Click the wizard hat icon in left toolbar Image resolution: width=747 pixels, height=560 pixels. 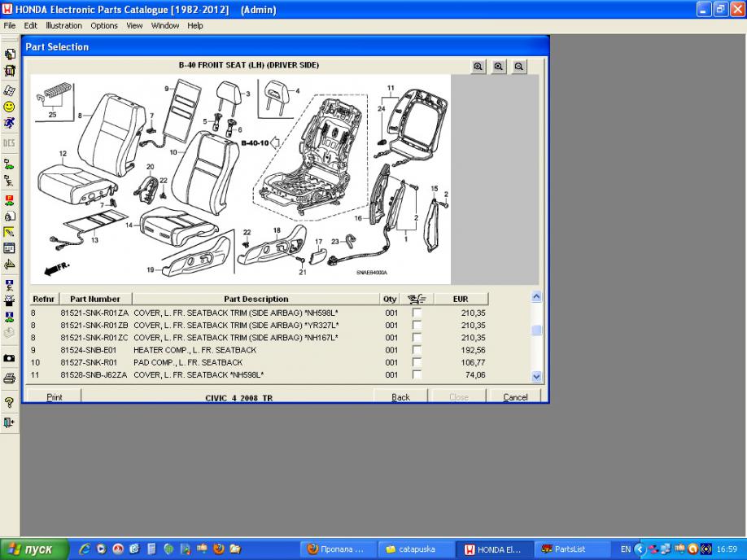point(9,300)
